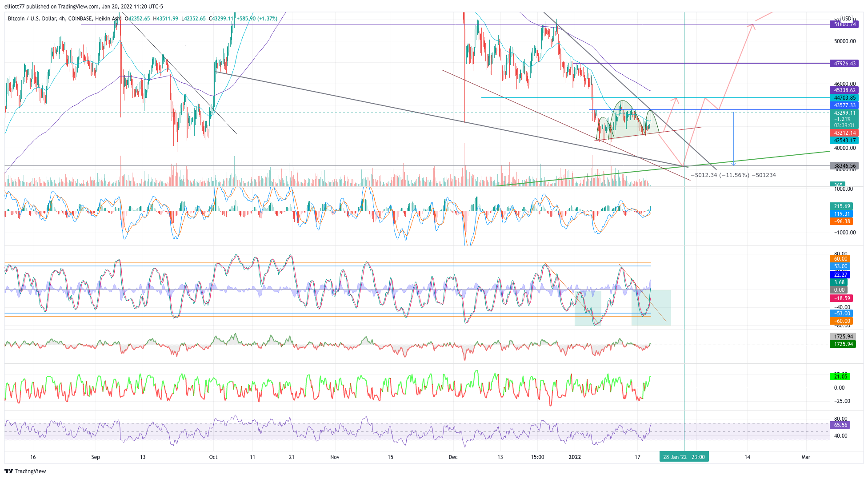
Task: Click the blue 43577.33 price label
Action: coord(844,105)
